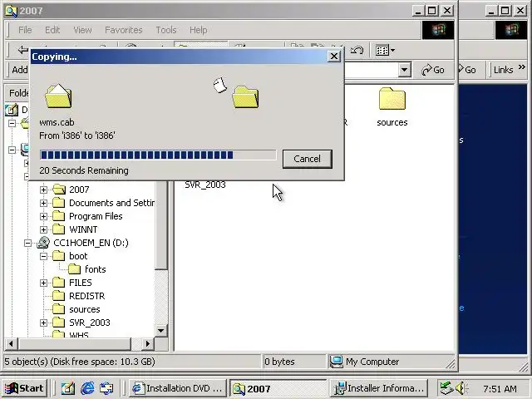Click Go button in background window

468,70
